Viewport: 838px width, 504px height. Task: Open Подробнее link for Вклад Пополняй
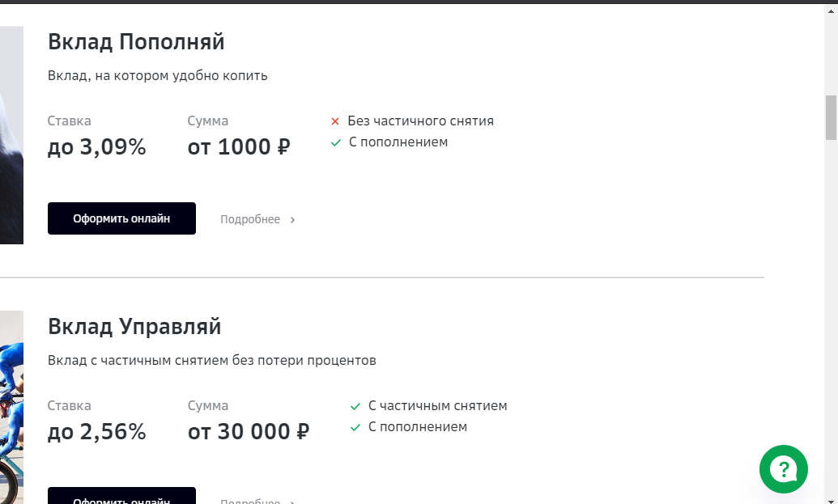(x=250, y=219)
